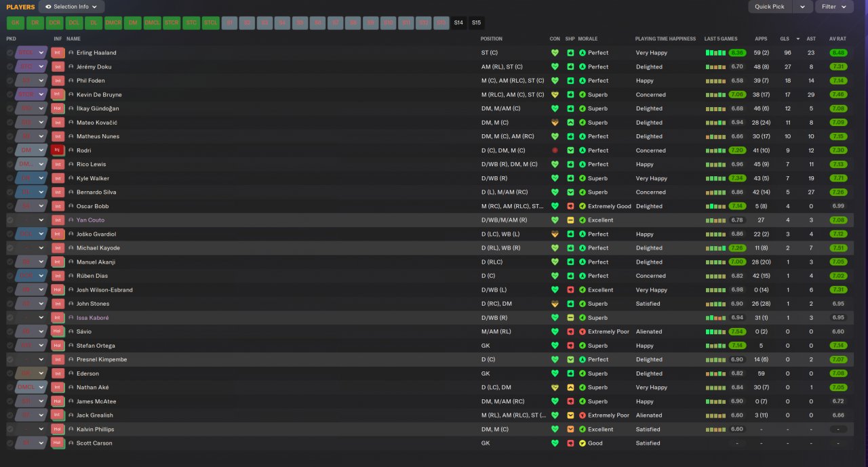
Task: Click Sávio's last 5 games form bars
Action: 715,331
